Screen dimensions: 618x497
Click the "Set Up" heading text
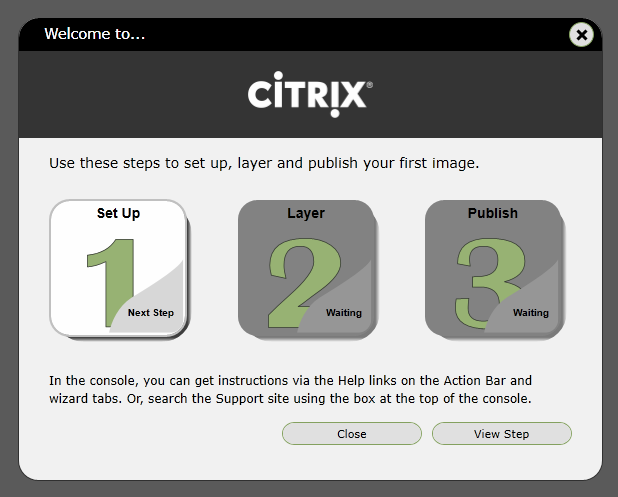coord(118,213)
